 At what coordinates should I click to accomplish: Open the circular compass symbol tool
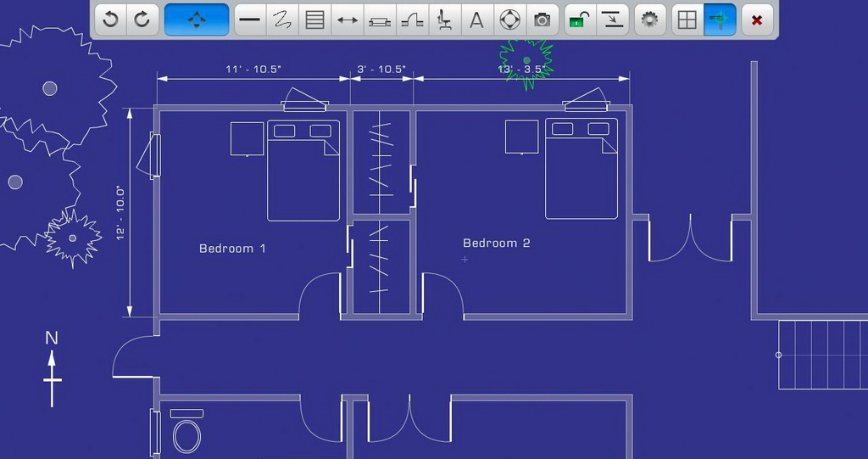coord(509,20)
